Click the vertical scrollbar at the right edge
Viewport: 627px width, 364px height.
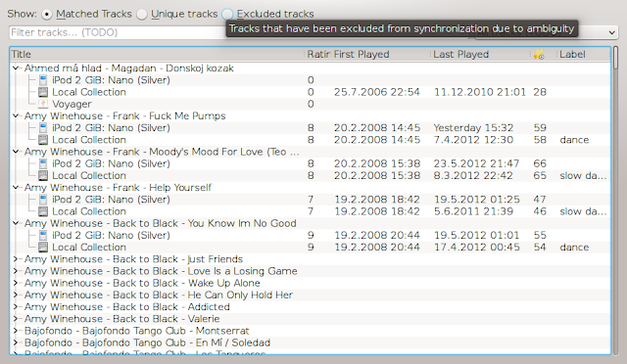pyautogui.click(x=616, y=200)
